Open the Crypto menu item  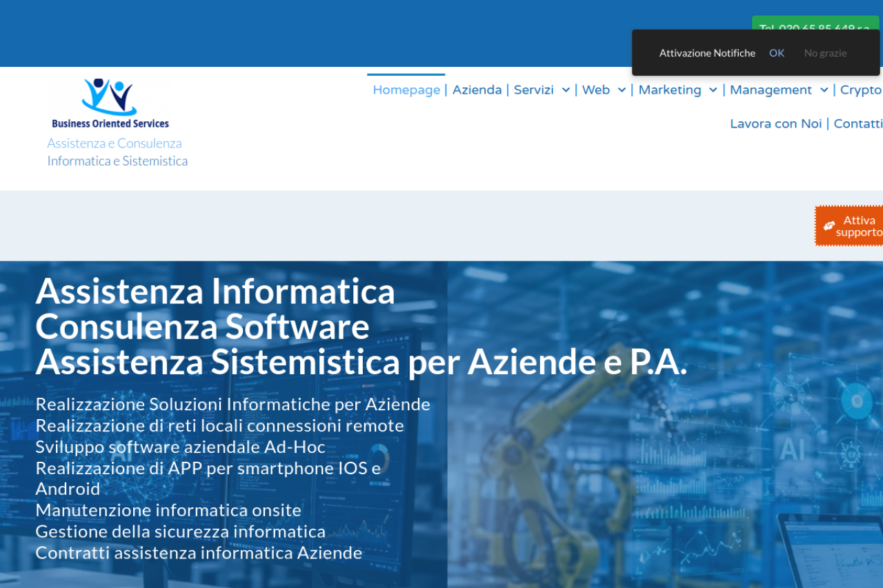861,90
